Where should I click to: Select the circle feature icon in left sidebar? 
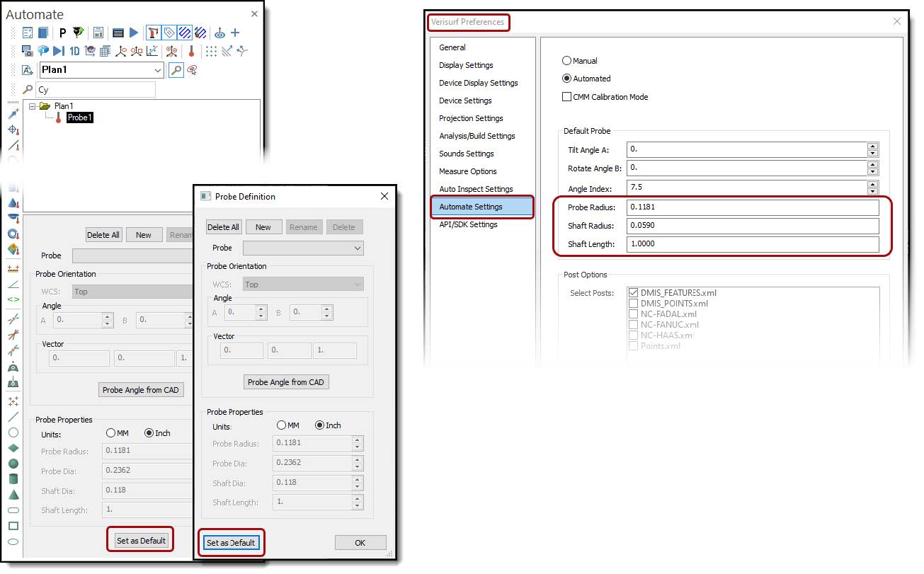(13, 432)
